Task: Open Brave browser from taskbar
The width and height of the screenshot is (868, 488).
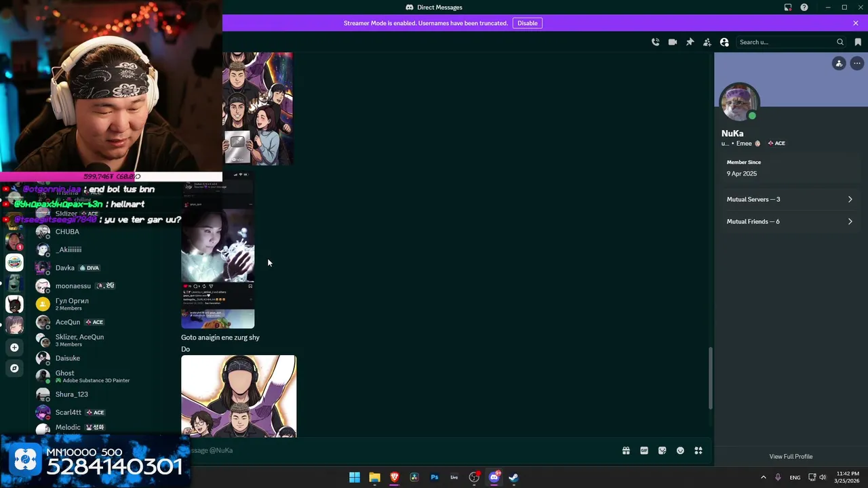Action: click(395, 477)
